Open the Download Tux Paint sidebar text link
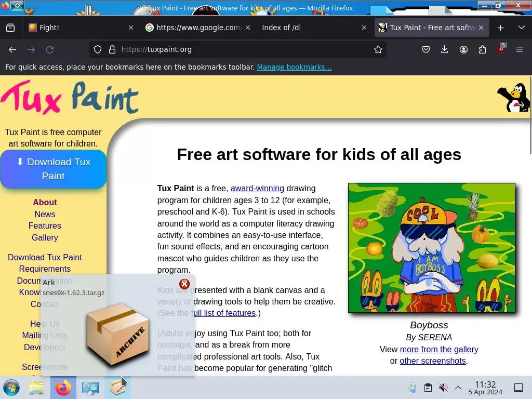Image resolution: width=532 pixels, height=399 pixels. pyautogui.click(x=45, y=257)
